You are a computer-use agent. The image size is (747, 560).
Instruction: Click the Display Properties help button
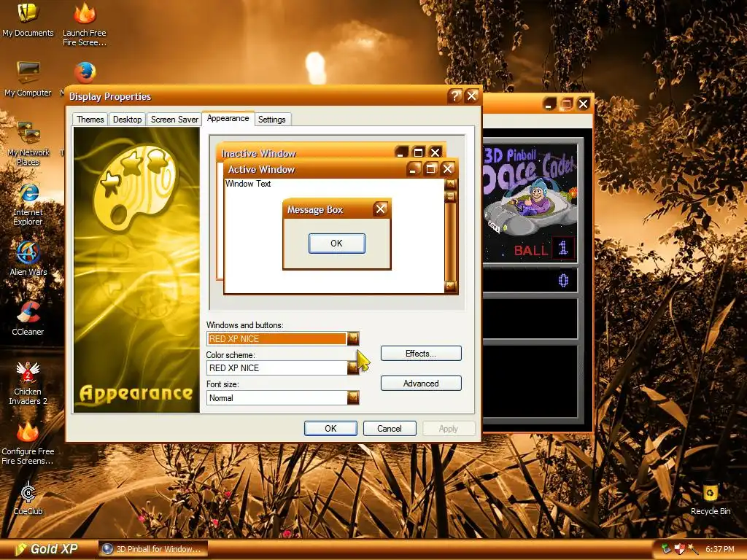point(454,96)
